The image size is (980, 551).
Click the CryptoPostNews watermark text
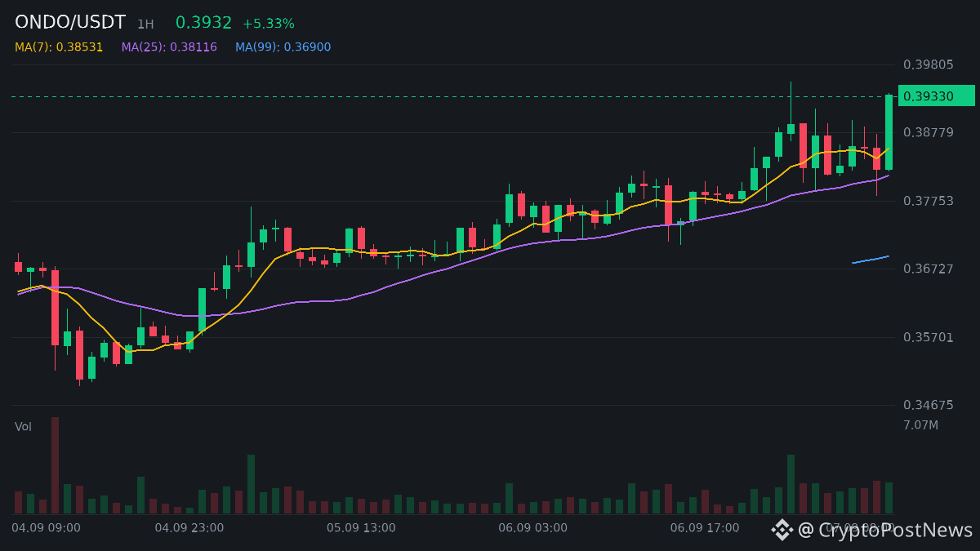point(885,530)
